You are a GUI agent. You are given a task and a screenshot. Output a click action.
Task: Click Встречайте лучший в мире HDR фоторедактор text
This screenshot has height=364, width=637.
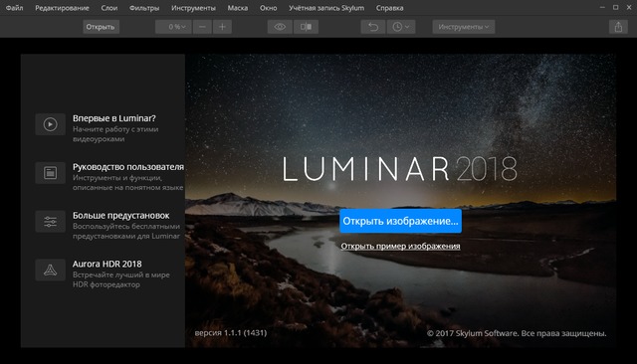tap(121, 279)
